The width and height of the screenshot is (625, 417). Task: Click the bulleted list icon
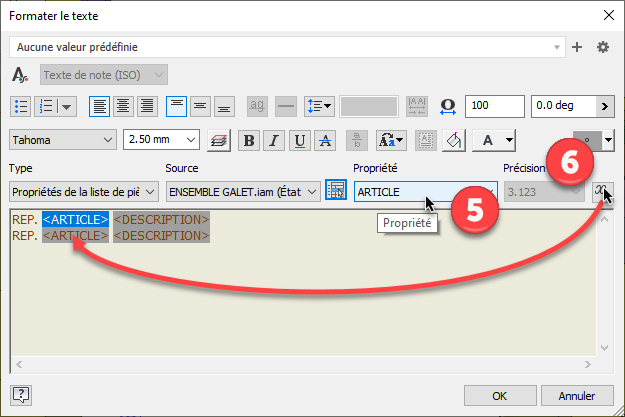(21, 105)
